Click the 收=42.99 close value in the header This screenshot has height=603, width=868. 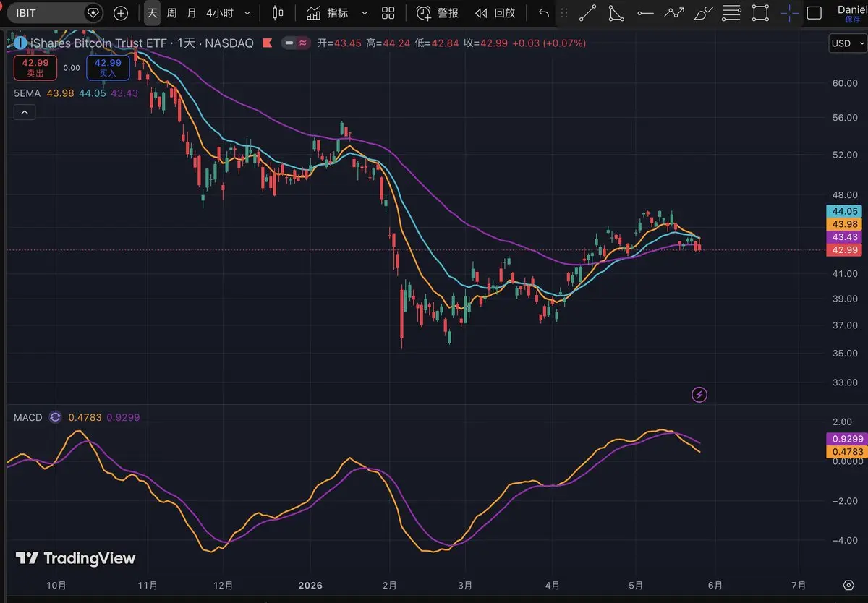pos(485,43)
